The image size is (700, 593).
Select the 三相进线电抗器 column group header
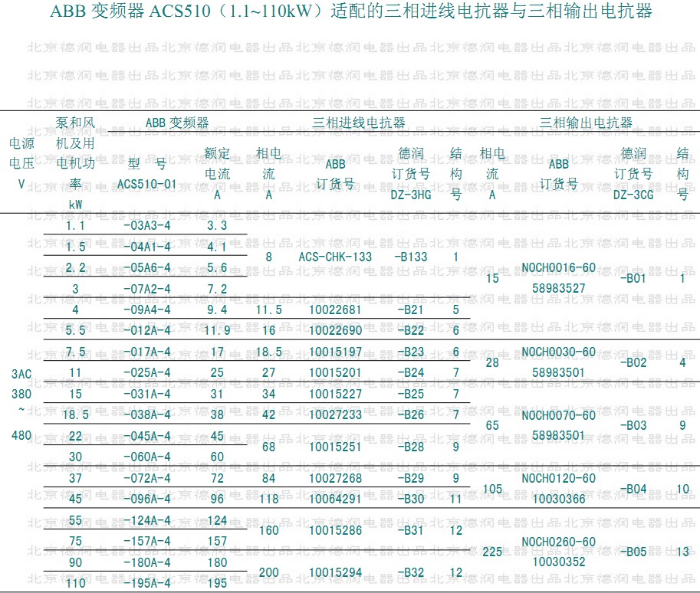359,123
